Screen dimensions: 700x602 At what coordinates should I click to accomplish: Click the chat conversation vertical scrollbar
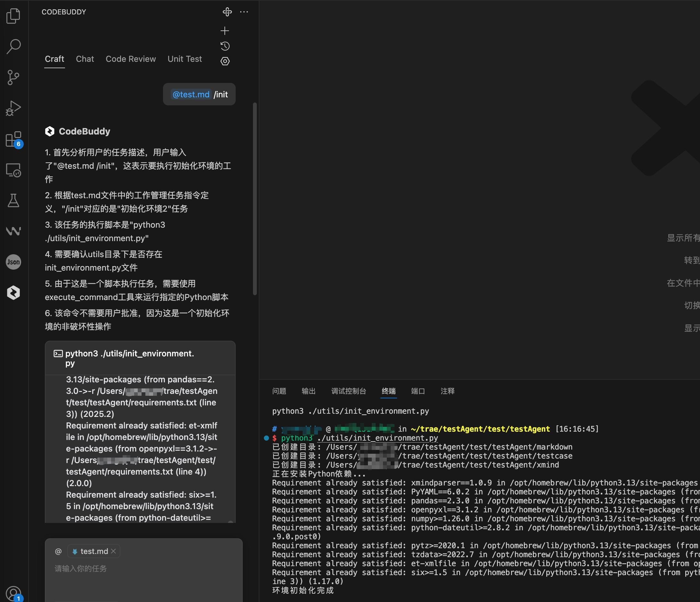tap(255, 199)
